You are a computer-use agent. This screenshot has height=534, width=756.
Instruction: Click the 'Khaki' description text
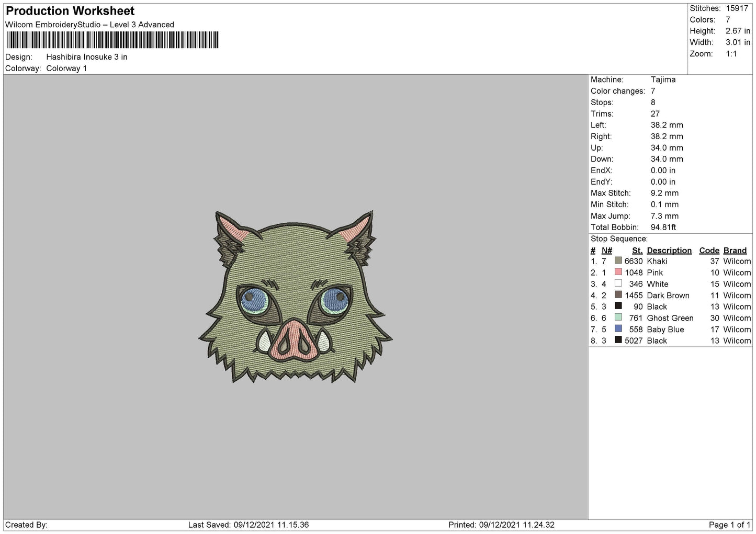coord(657,261)
